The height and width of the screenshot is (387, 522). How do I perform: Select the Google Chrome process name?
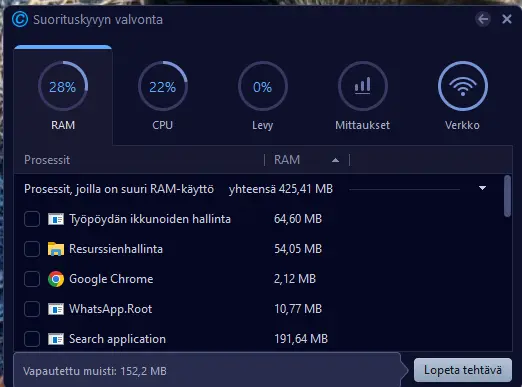[x=111, y=279]
